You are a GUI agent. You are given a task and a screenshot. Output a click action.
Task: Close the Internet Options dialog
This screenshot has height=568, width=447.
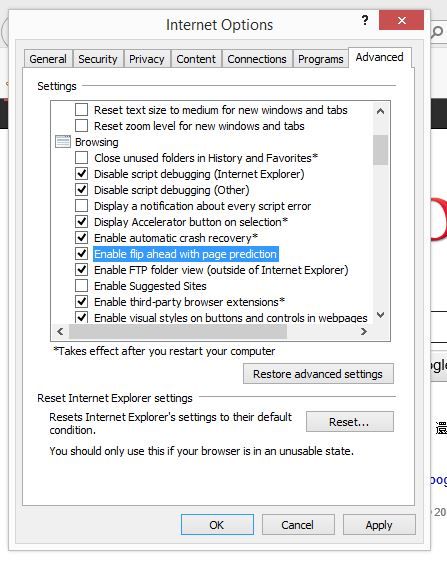[401, 20]
